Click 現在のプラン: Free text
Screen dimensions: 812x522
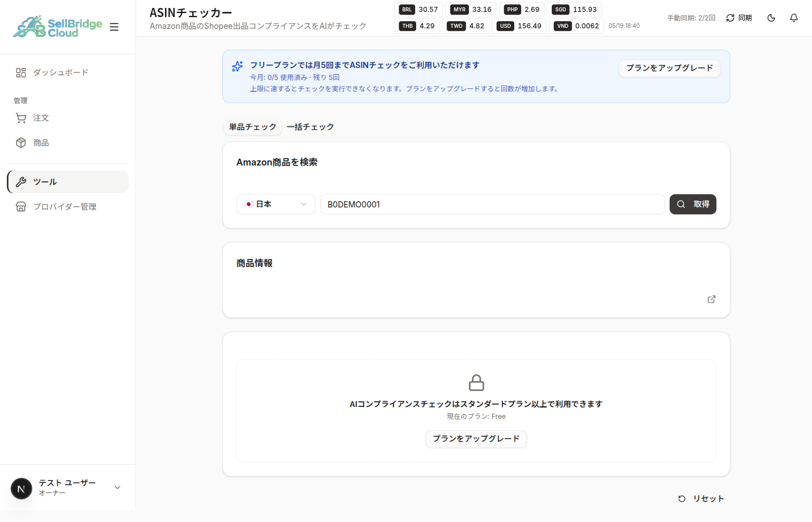(476, 417)
